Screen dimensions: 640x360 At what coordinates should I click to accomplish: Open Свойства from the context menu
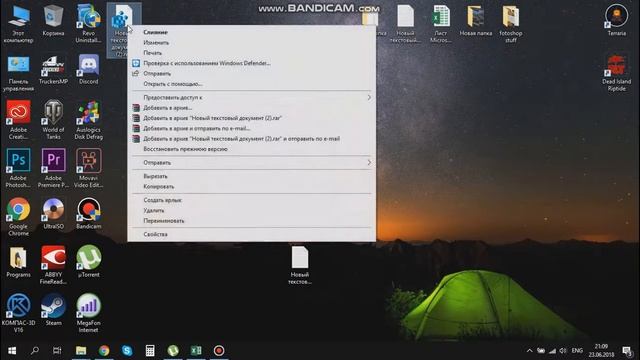251,234
